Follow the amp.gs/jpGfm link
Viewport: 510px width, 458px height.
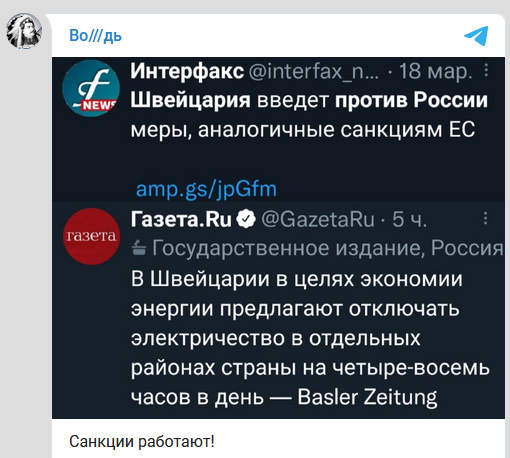pos(206,189)
